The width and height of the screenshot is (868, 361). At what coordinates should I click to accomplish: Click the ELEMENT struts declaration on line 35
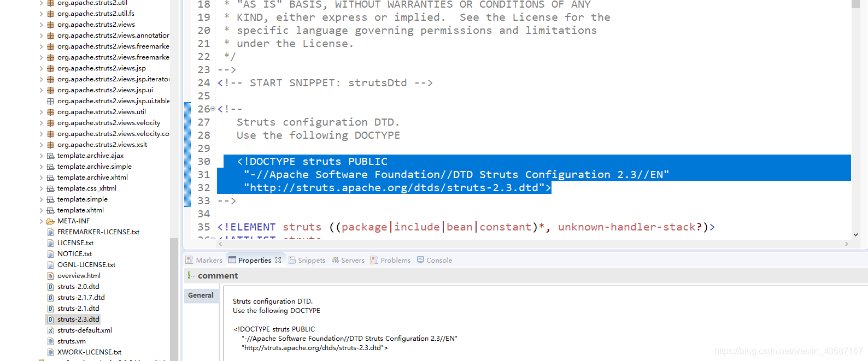(466, 227)
